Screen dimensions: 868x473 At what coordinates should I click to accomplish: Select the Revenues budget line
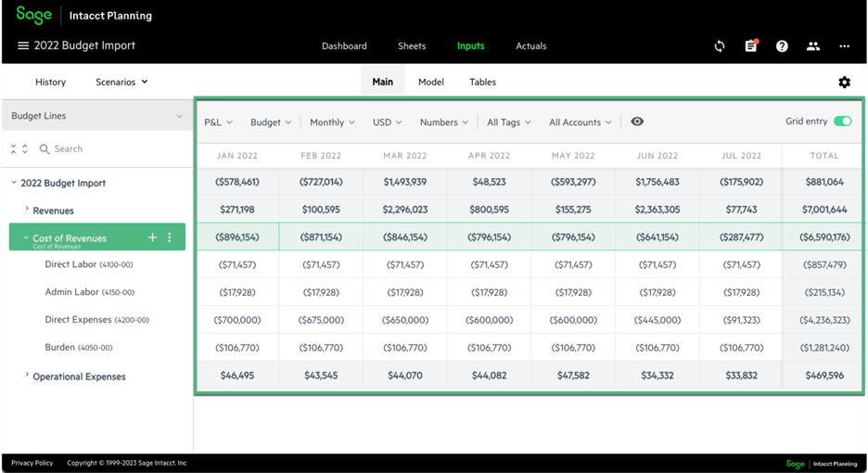(x=53, y=211)
